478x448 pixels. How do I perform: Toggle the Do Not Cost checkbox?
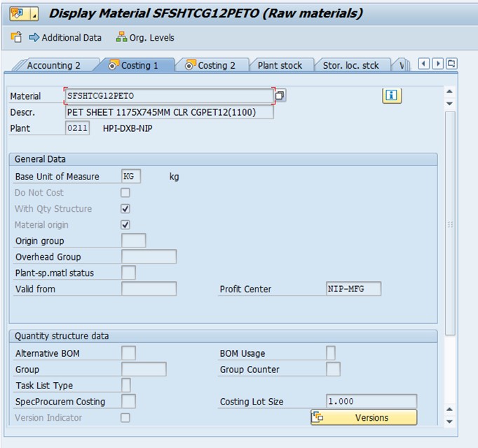pyautogui.click(x=125, y=193)
